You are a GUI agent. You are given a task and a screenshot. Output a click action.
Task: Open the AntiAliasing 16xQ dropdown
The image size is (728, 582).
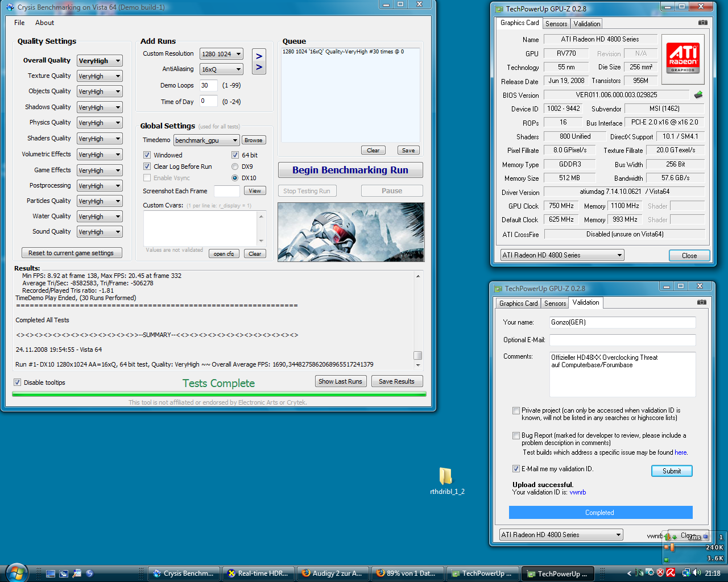[221, 69]
